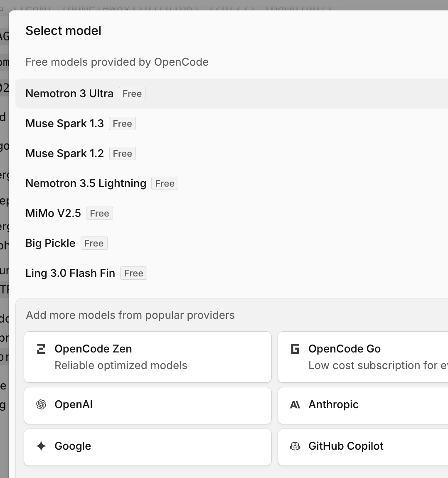This screenshot has width=448, height=478.
Task: Click the Anthropic logo icon
Action: click(x=295, y=404)
